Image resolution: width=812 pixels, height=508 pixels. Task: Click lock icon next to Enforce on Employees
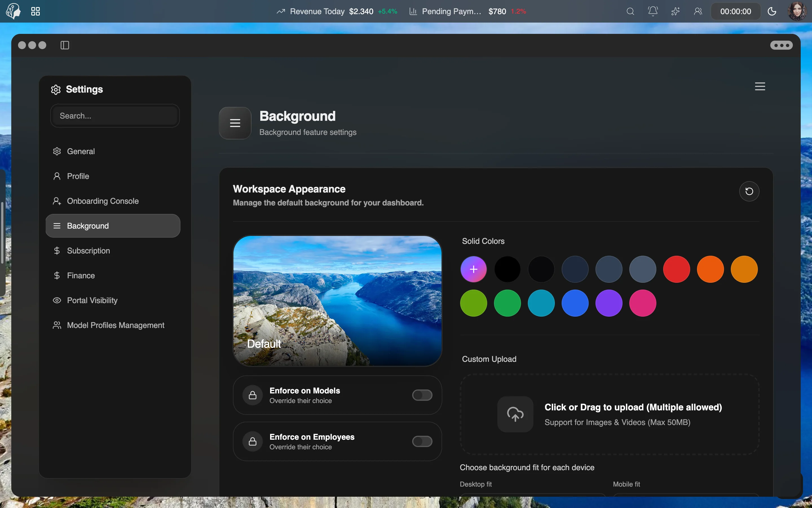(x=252, y=441)
